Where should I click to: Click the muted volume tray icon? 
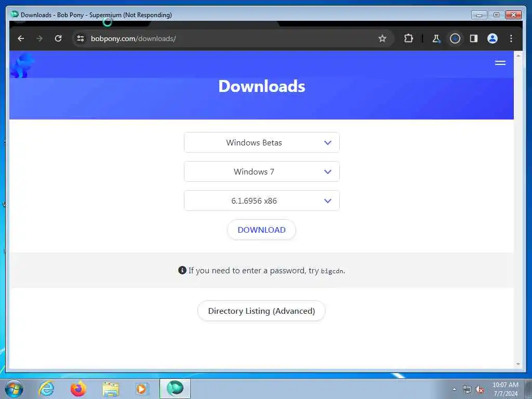click(480, 390)
